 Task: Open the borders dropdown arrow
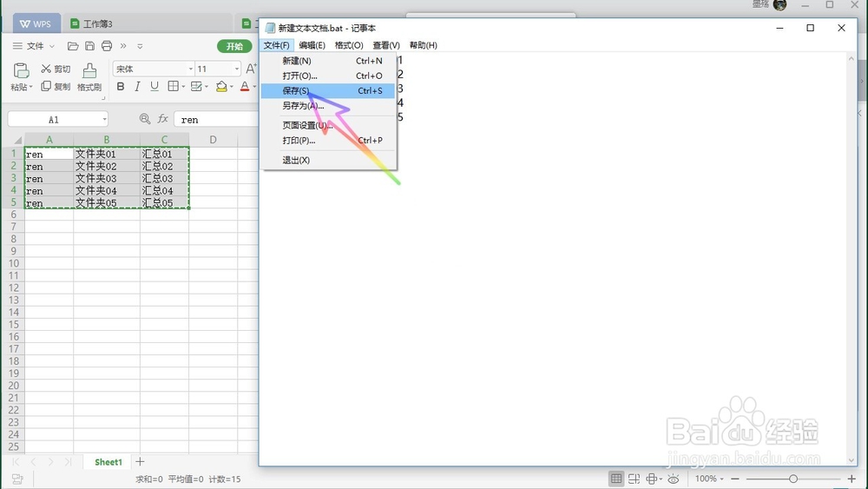(183, 86)
